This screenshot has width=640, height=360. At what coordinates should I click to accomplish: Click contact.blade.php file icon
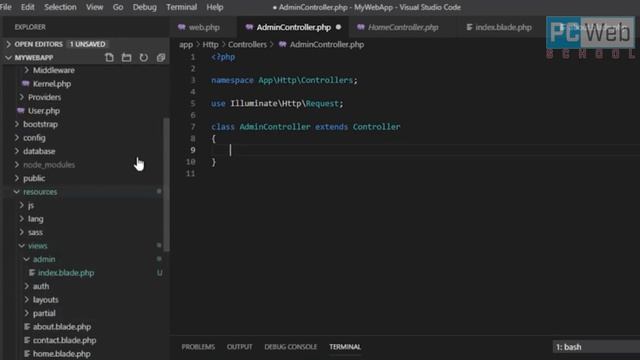[x=27, y=340]
